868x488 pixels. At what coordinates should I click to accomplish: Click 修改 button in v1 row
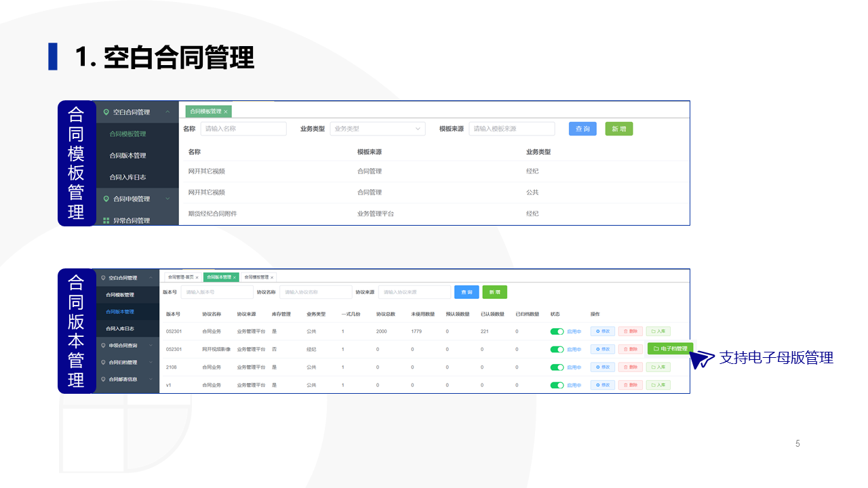coord(603,385)
